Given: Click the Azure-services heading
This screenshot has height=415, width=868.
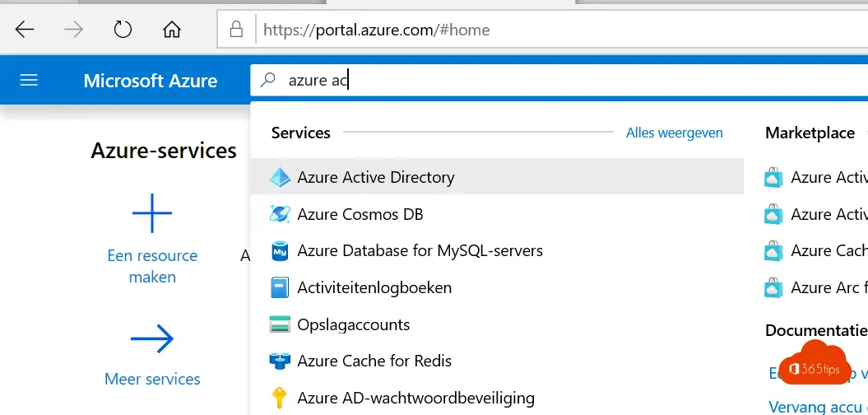Looking at the screenshot, I should tap(164, 151).
